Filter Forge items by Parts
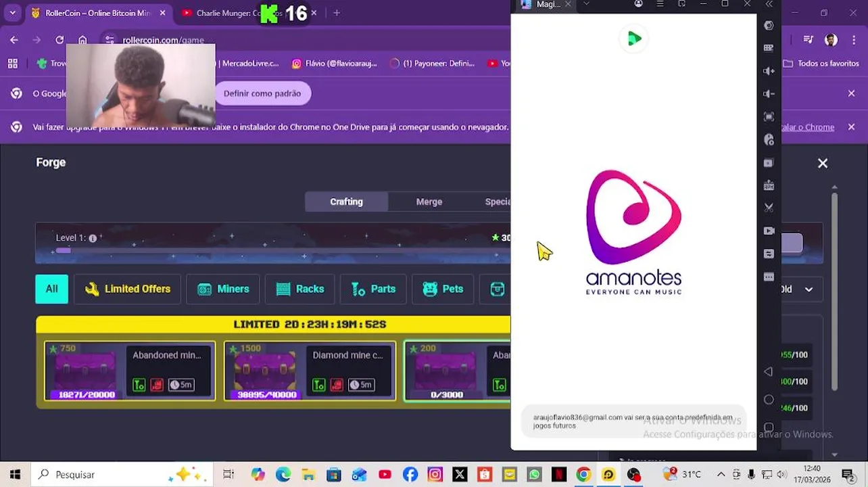This screenshot has width=868, height=487. (x=373, y=289)
